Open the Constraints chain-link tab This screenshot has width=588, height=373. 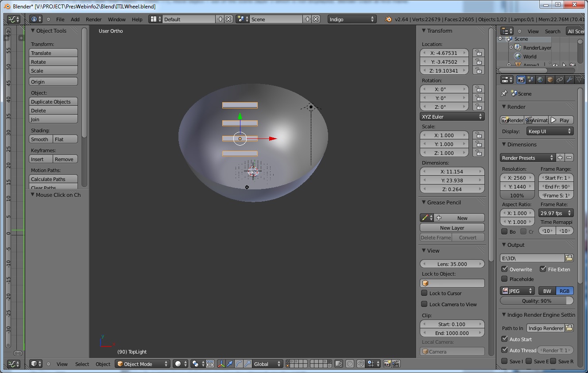[x=560, y=80]
